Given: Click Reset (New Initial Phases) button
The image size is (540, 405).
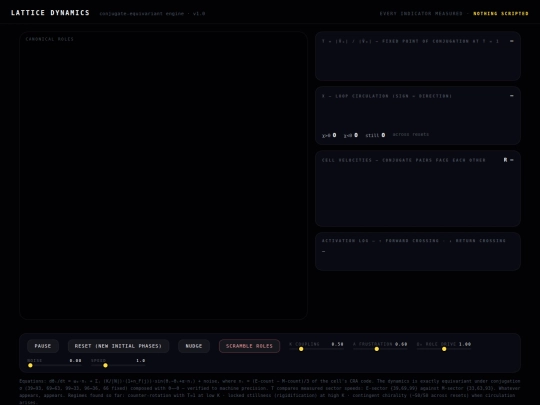Looking at the screenshot, I should tap(118, 346).
